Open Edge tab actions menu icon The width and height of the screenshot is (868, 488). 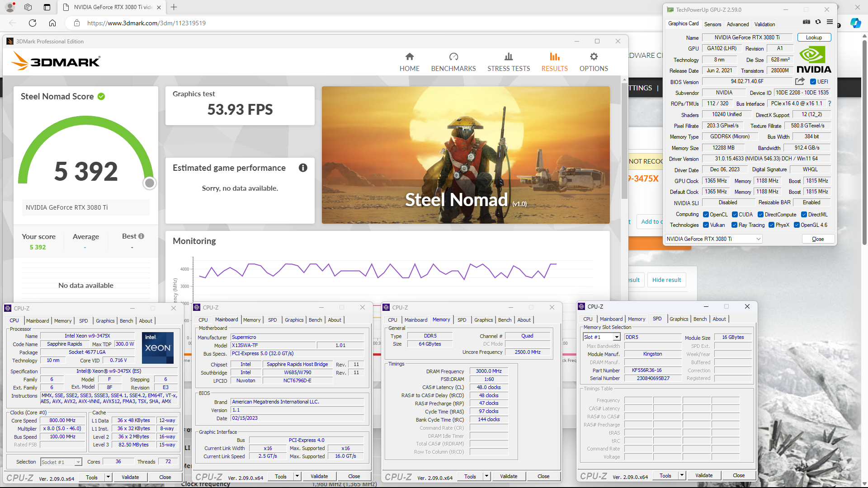(x=47, y=7)
